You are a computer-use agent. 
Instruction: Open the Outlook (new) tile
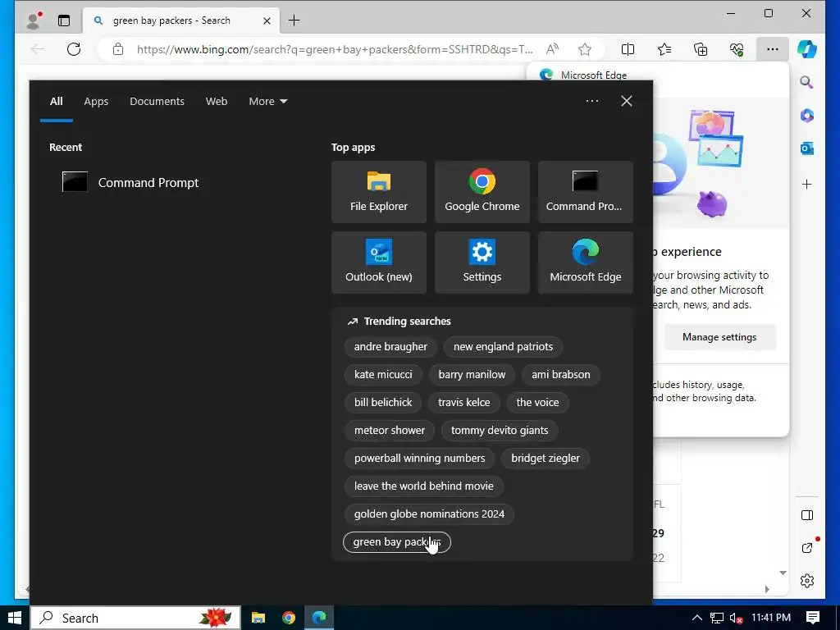(379, 262)
